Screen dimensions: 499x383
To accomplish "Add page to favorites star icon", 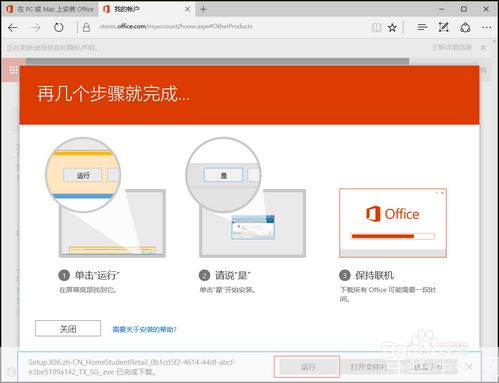I will pos(392,28).
